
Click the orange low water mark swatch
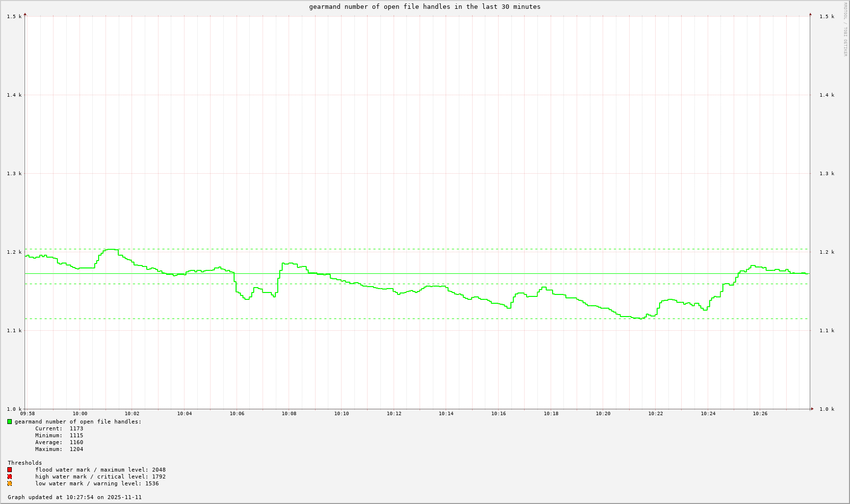[x=9, y=483]
